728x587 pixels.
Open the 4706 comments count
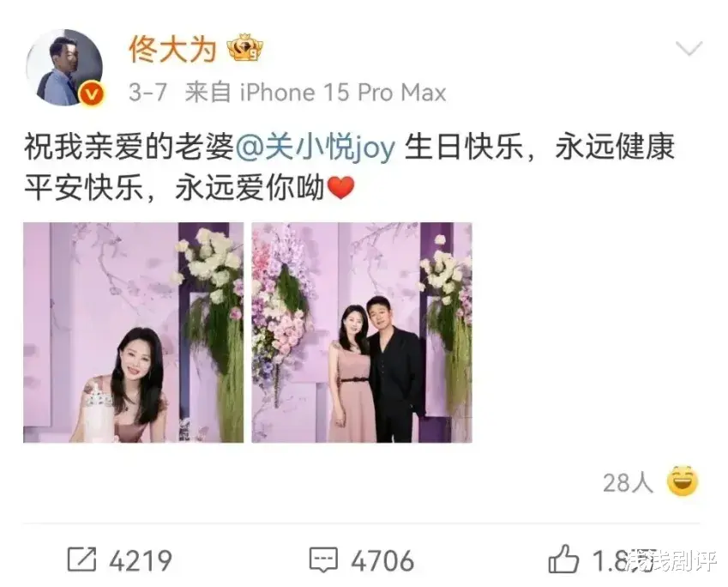382,560
